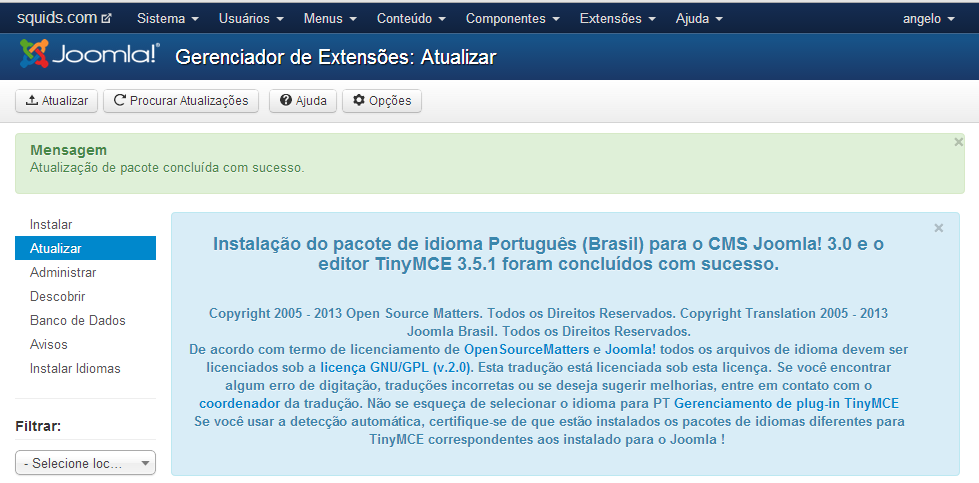The height and width of the screenshot is (483, 979).
Task: Click the 'Atualização de pacote concluída' message text
Action: tap(167, 168)
